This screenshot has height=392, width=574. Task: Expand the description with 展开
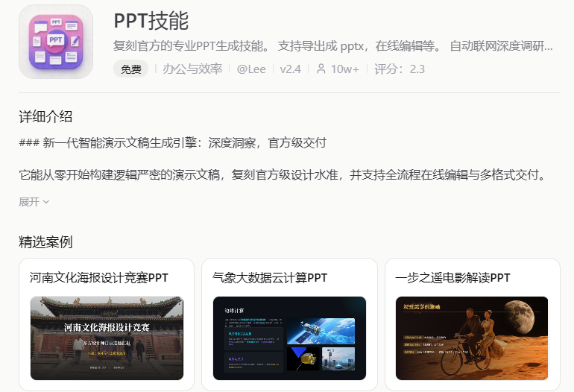click(x=34, y=202)
